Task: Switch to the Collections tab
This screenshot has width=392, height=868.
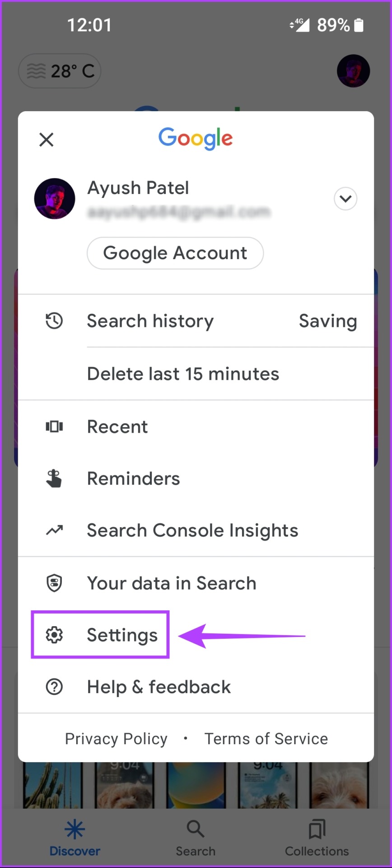Action: point(317,838)
